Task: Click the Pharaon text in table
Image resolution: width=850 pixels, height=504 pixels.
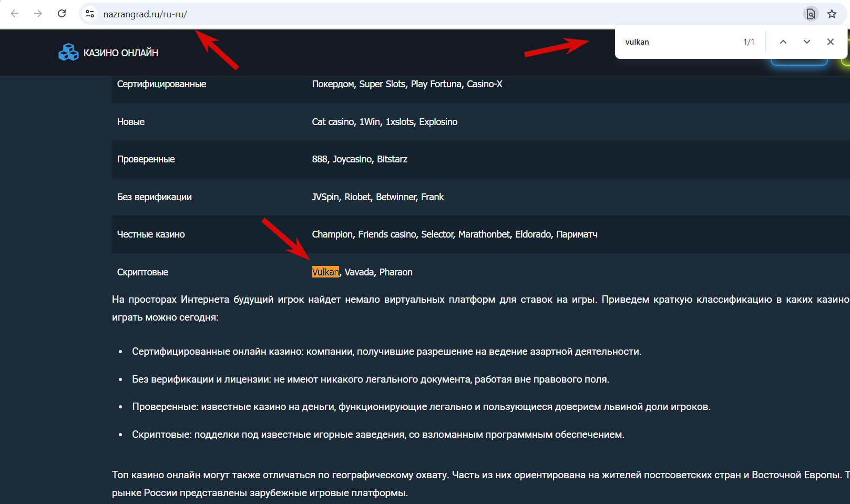Action: coord(396,272)
